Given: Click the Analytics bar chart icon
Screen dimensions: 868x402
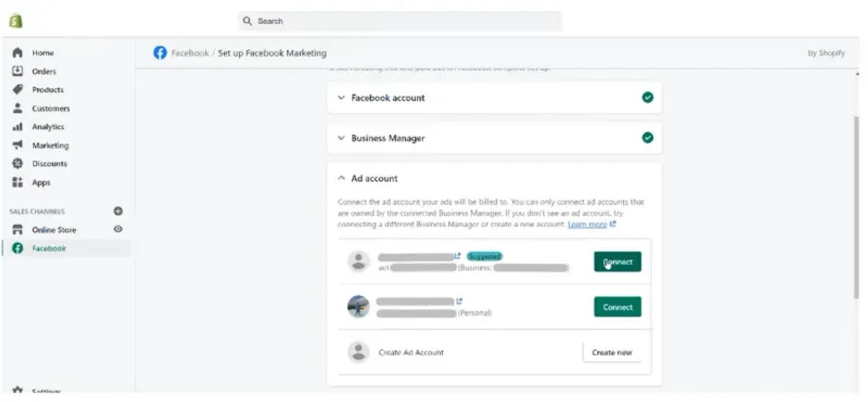Looking at the screenshot, I should pos(18,126).
